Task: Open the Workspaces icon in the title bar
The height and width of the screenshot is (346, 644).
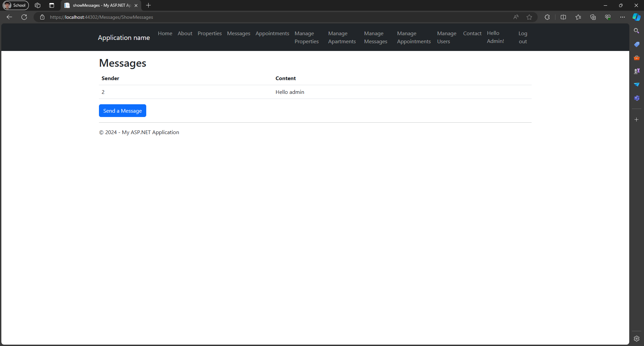Action: [x=38, y=5]
